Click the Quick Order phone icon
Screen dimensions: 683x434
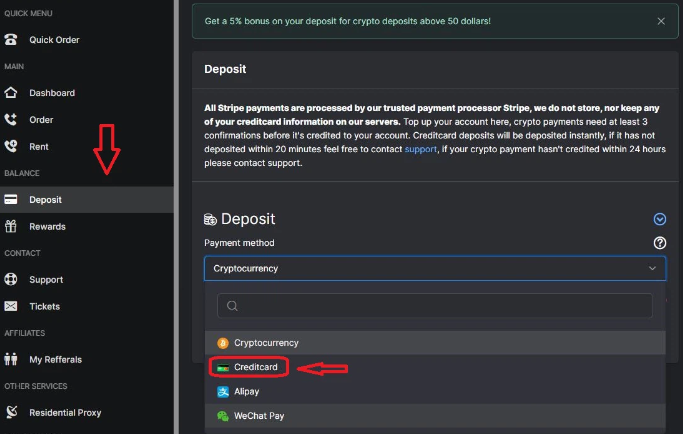tap(11, 40)
